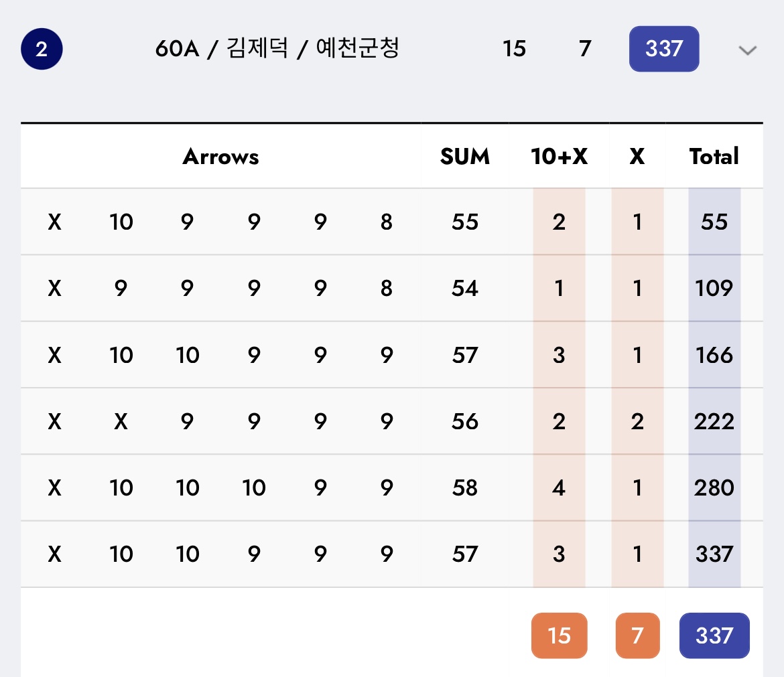Select the athlete name 60A / 김제덕 / 예천군청
Screen dimensions: 784x677
(277, 49)
